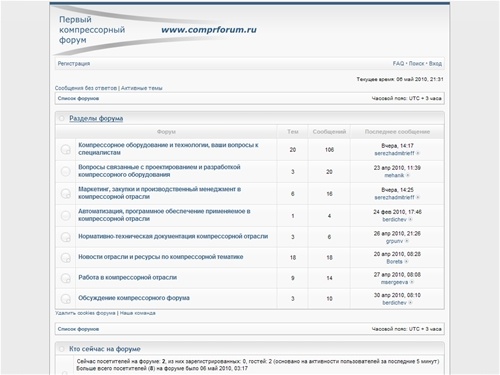Screen dimensions: 500x375
Task: Open Активные темы link
Action: 141,88
